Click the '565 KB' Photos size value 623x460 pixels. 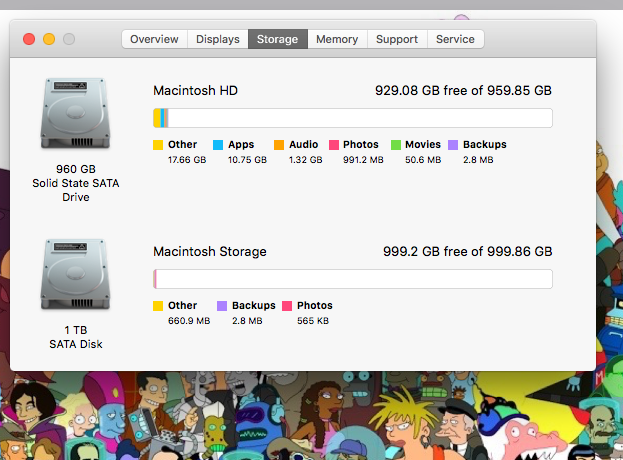pyautogui.click(x=313, y=321)
